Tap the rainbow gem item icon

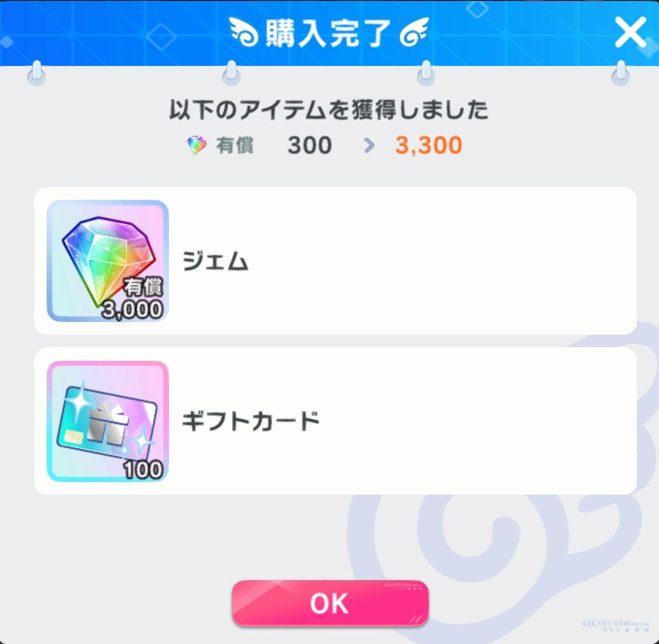[108, 261]
